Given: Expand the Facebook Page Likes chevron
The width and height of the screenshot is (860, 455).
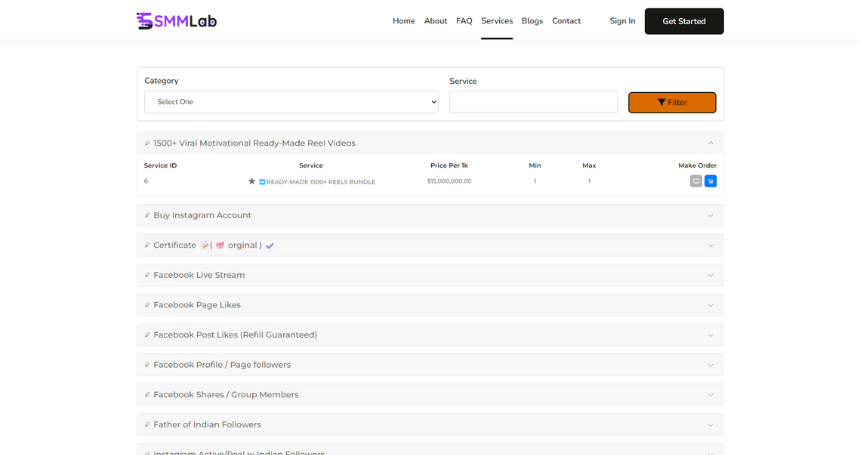Looking at the screenshot, I should tap(710, 305).
